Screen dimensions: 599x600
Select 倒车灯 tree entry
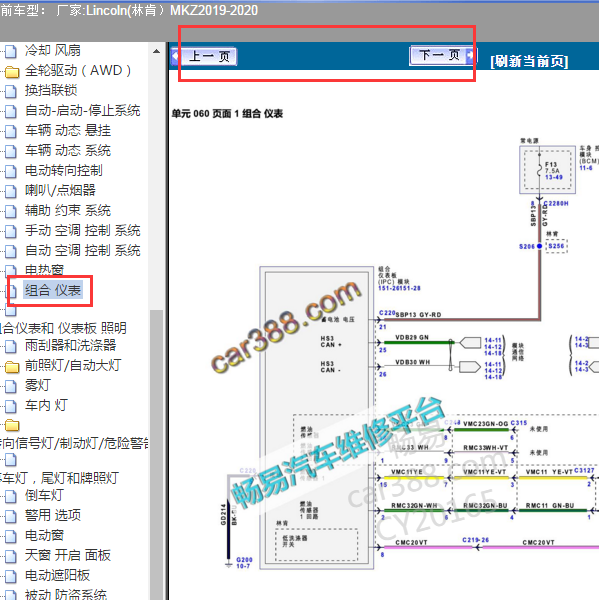pyautogui.click(x=44, y=495)
